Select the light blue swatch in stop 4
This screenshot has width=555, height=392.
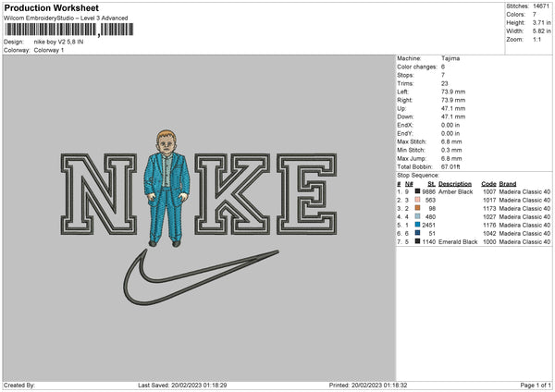point(419,216)
